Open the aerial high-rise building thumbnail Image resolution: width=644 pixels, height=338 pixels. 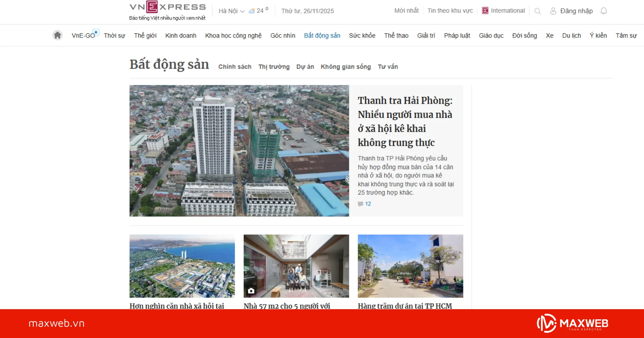[239, 150]
